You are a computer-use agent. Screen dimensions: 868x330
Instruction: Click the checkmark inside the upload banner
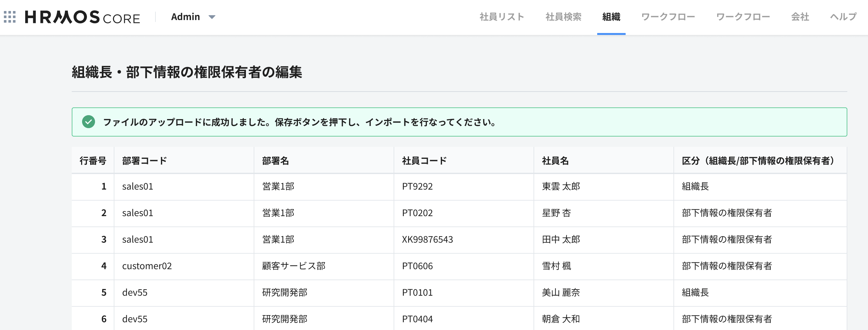(88, 123)
